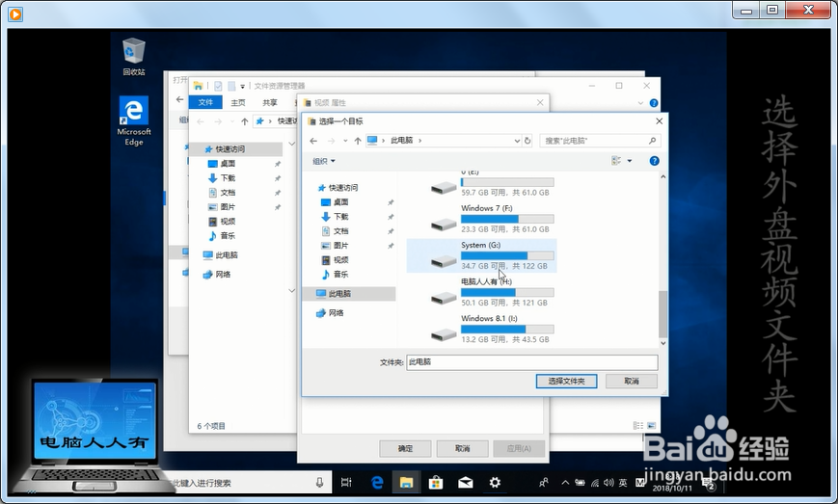Click the new folder icon in File Explorer title bar
Screen dimensions: 838x504
click(x=231, y=86)
